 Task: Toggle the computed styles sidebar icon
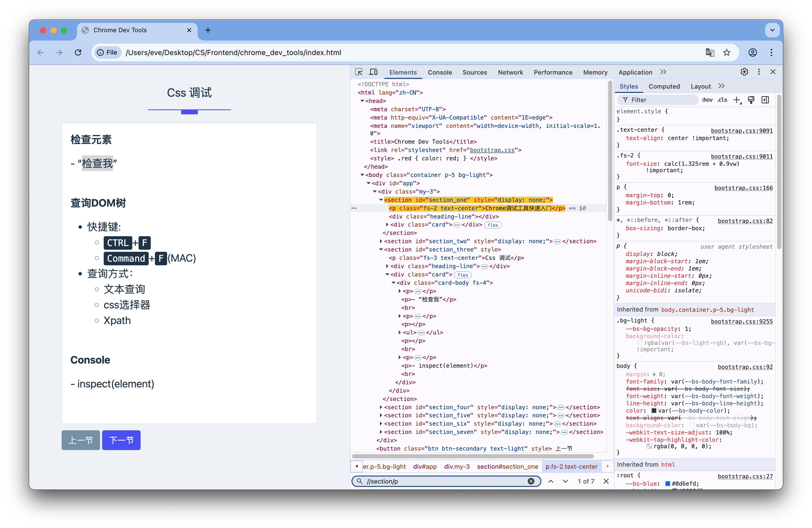click(x=765, y=100)
